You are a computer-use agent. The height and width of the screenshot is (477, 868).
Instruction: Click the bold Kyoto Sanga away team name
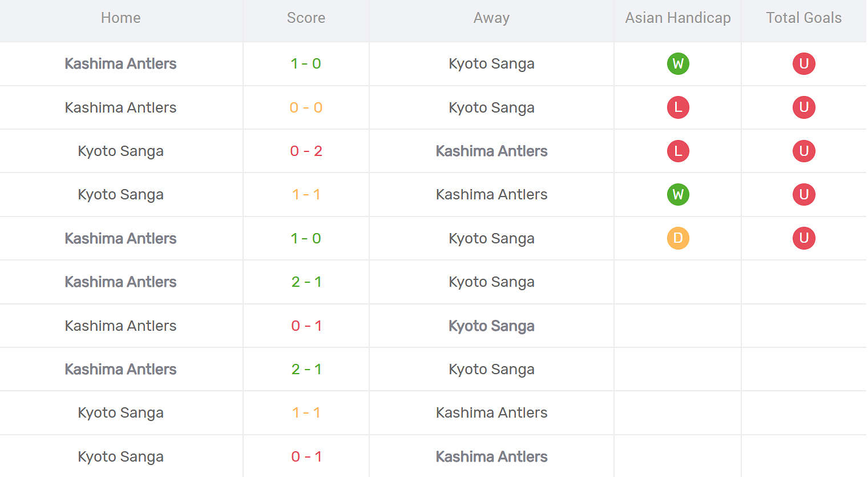point(491,326)
